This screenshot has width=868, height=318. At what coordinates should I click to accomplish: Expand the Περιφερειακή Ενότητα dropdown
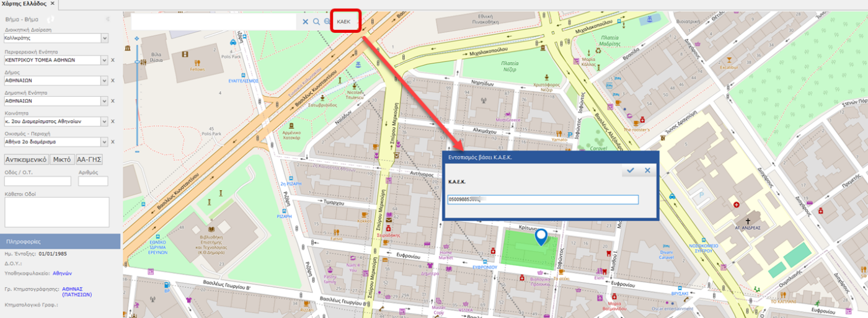pyautogui.click(x=105, y=60)
